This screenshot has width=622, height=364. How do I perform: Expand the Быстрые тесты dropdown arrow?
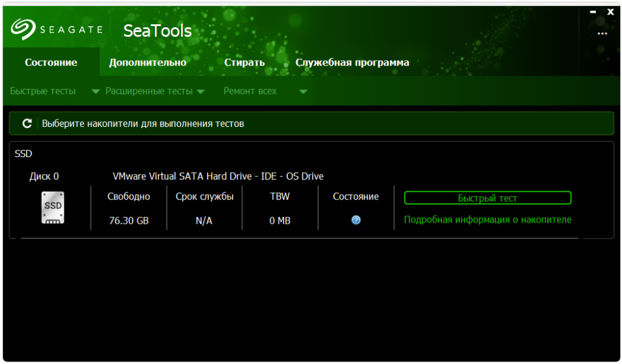point(95,92)
